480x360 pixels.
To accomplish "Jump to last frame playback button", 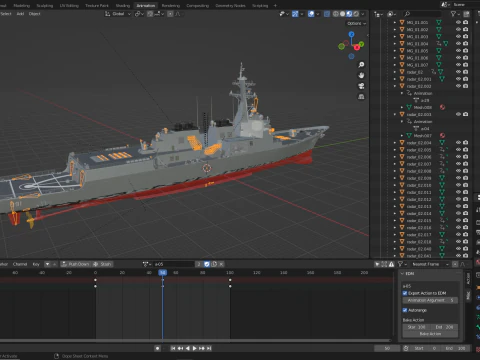I will [209, 348].
